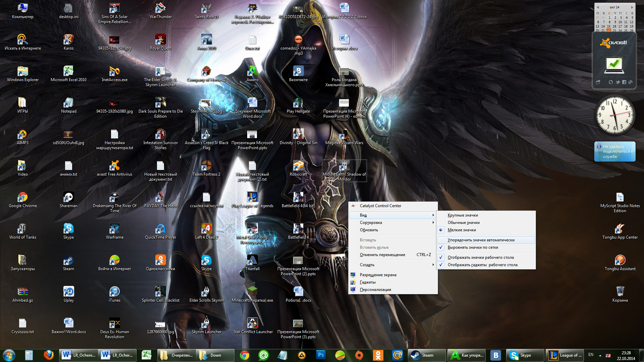Select Tongbu Assistant desktop icon
Screen dimensions: 644x362
click(620, 263)
